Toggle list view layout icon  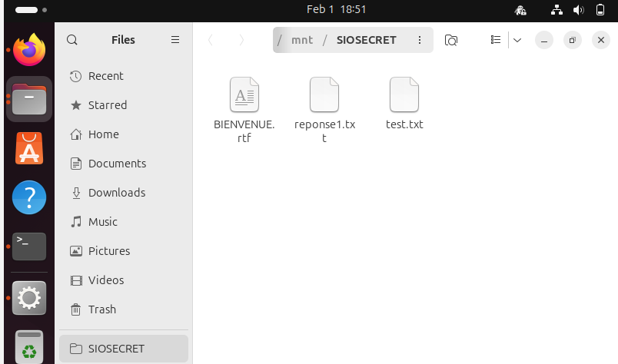click(x=496, y=40)
